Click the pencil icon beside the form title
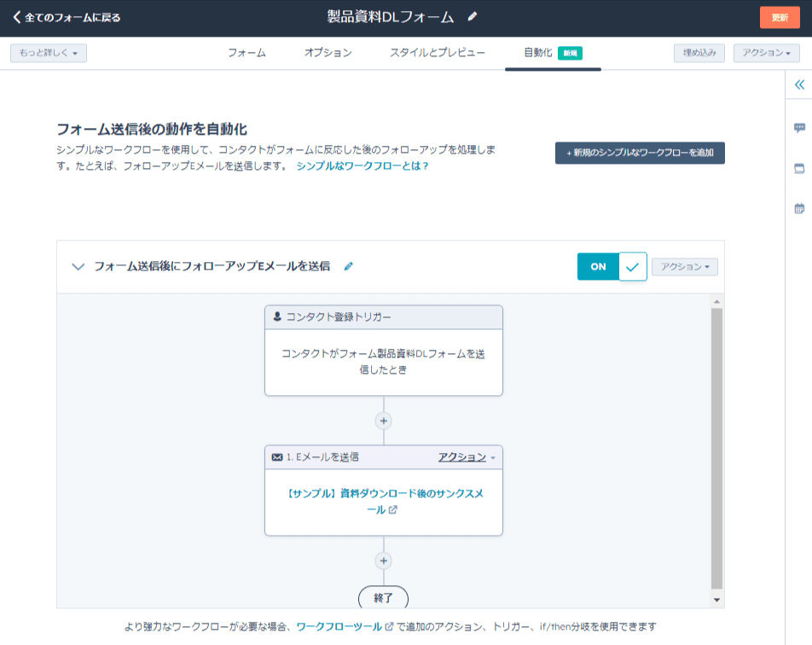Image resolution: width=812 pixels, height=645 pixels. click(x=472, y=16)
